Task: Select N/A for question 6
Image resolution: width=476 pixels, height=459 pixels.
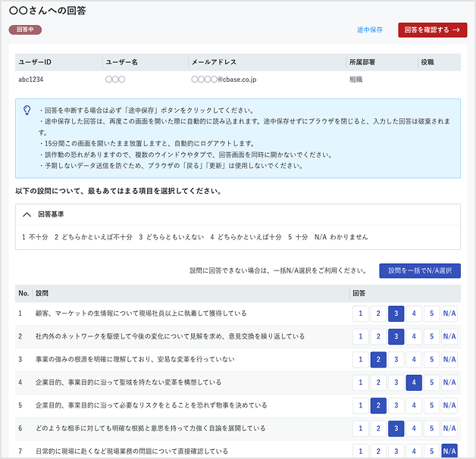Action: [449, 429]
